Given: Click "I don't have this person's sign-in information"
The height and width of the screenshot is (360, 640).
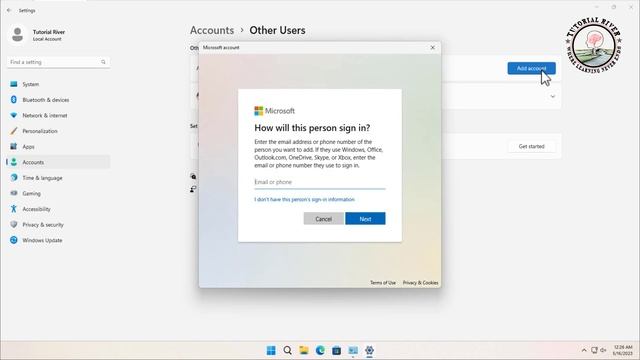Looking at the screenshot, I should (304, 199).
